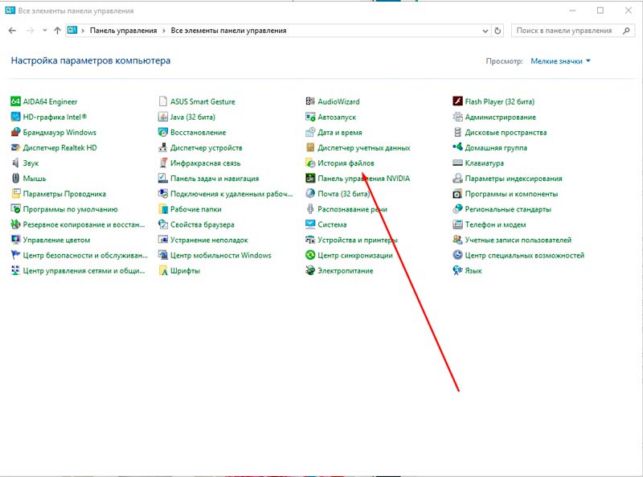Expand chevron after Панель управления breadcrumb

164,31
